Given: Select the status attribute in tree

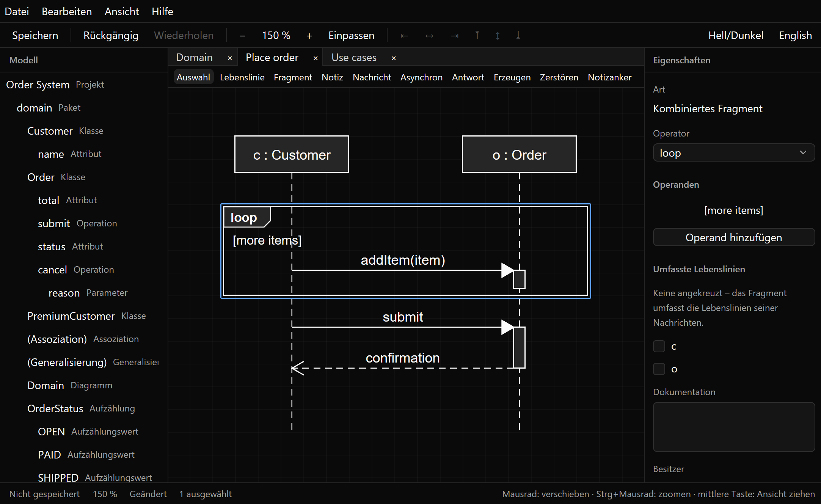Looking at the screenshot, I should (84, 247).
